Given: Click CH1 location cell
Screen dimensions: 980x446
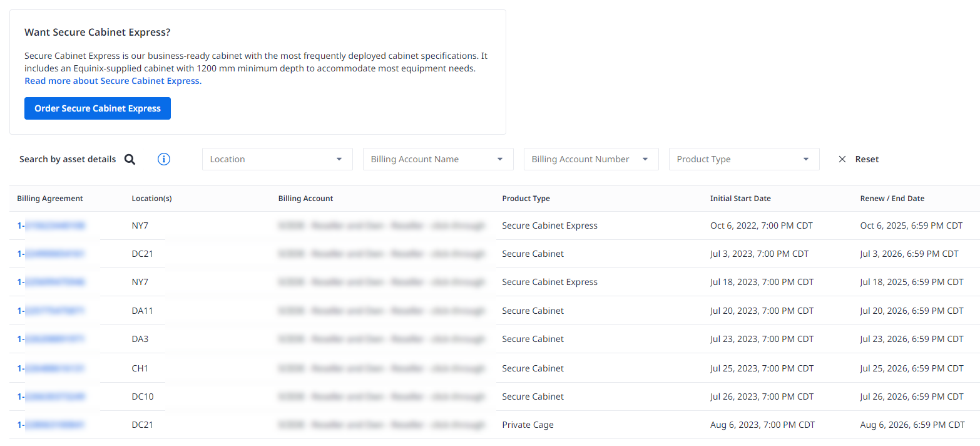Looking at the screenshot, I should pos(140,368).
